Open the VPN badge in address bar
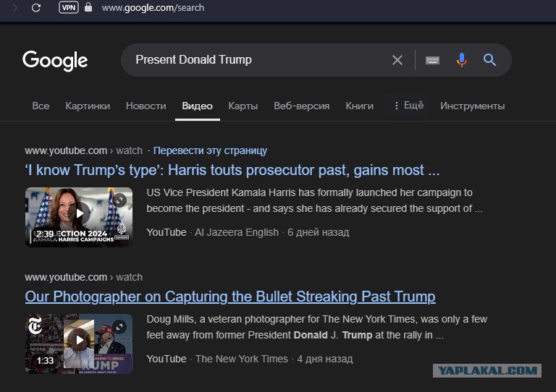 [x=69, y=7]
